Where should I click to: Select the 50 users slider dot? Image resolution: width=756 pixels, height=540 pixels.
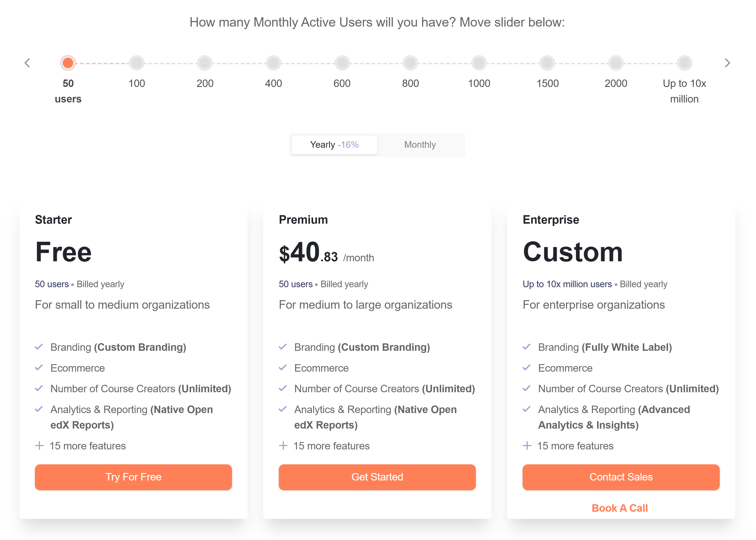click(x=68, y=63)
